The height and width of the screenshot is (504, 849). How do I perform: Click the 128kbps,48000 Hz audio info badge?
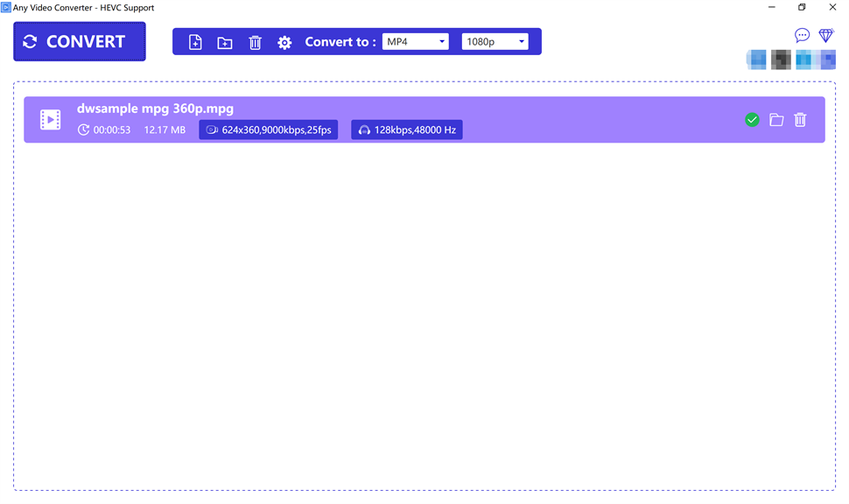pyautogui.click(x=407, y=129)
